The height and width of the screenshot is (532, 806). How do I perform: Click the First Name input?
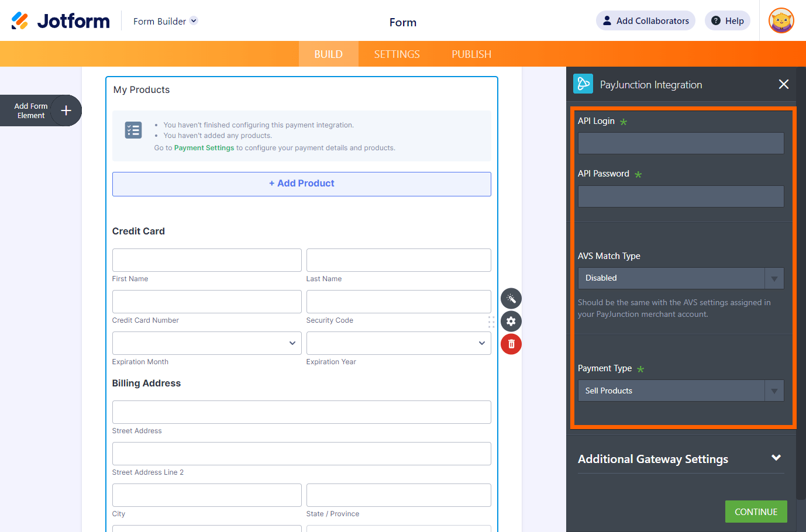207,260
